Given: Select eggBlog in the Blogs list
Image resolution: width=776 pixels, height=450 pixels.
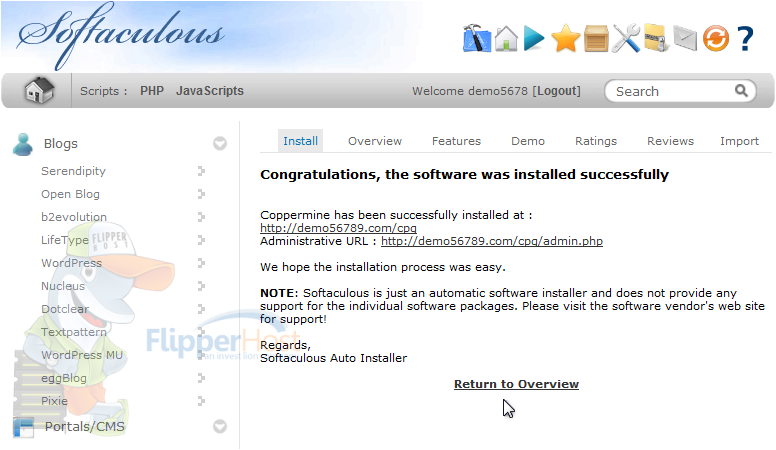Looking at the screenshot, I should click(x=64, y=378).
